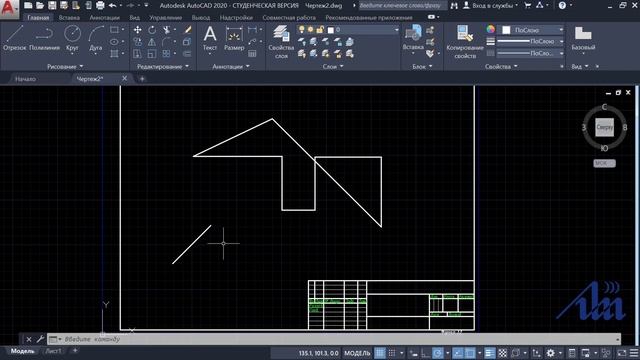640x360 pixels.
Task: Activate the Trim scissors tool
Action: 166,30
